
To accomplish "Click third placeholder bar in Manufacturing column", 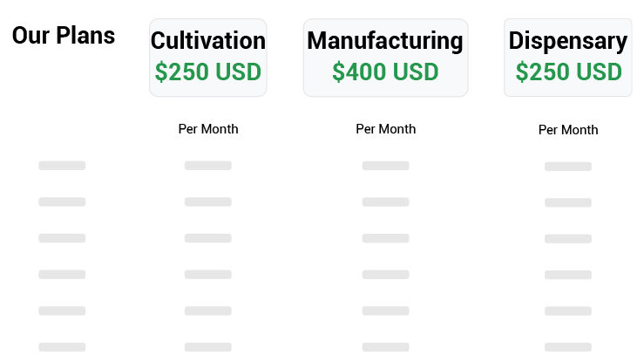I will coord(386,238).
